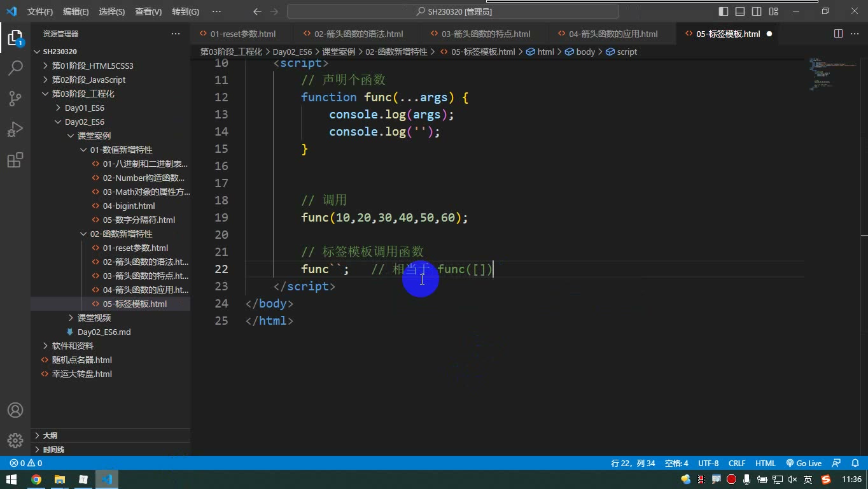Toggle the primary side bar layout button

point(724,11)
